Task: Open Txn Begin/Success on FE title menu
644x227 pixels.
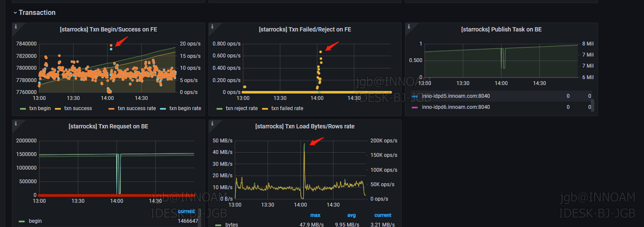Action: click(108, 29)
